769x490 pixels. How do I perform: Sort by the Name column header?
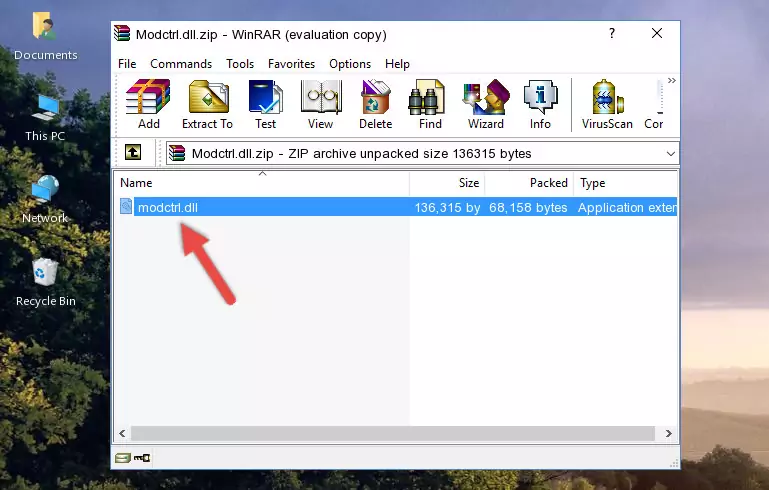[262, 183]
